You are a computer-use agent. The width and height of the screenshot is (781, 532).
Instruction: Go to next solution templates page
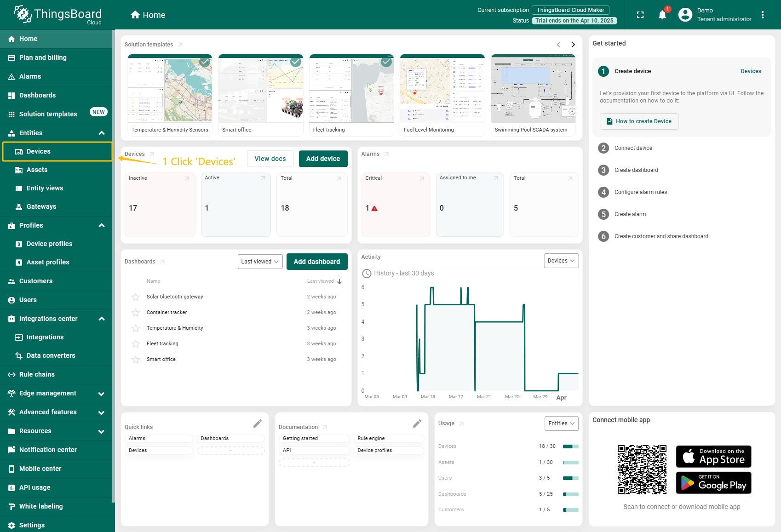pyautogui.click(x=573, y=45)
